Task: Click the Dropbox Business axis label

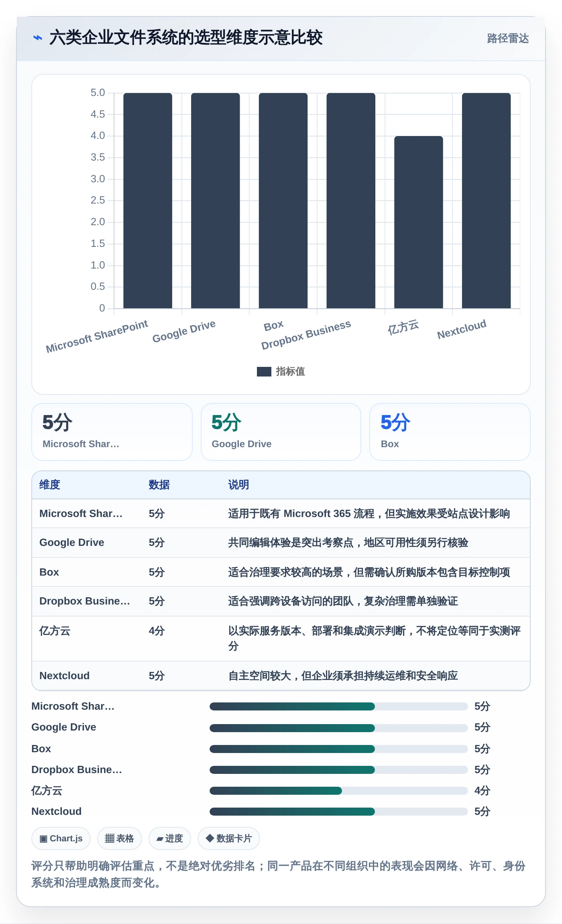Action: pyautogui.click(x=306, y=335)
